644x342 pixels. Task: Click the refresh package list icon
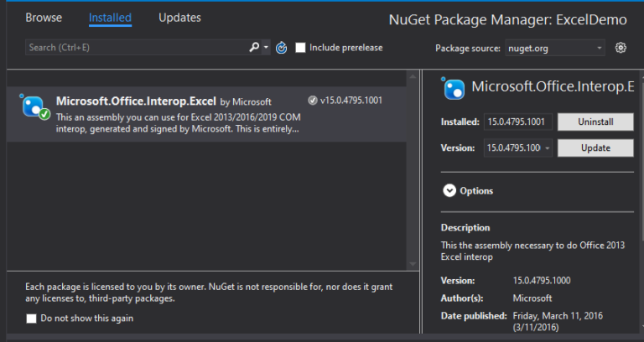click(282, 48)
